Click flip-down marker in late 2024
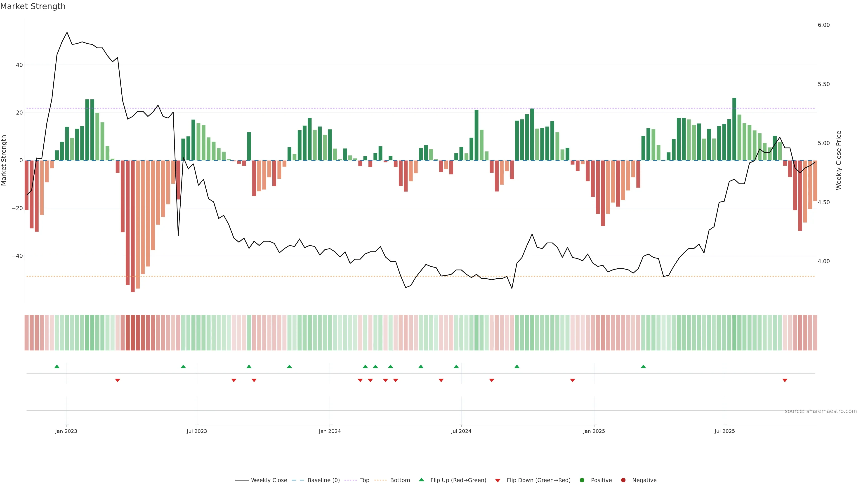The width and height of the screenshot is (868, 488). [573, 380]
